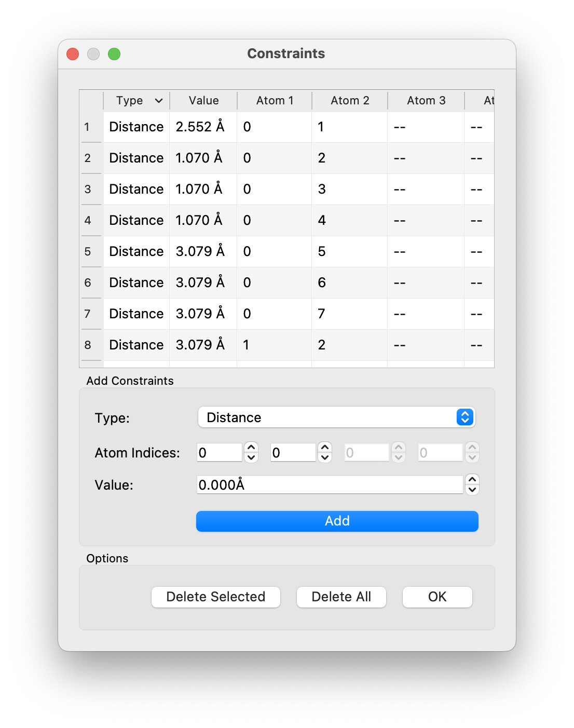Open the constraint Type dropdown

(336, 417)
